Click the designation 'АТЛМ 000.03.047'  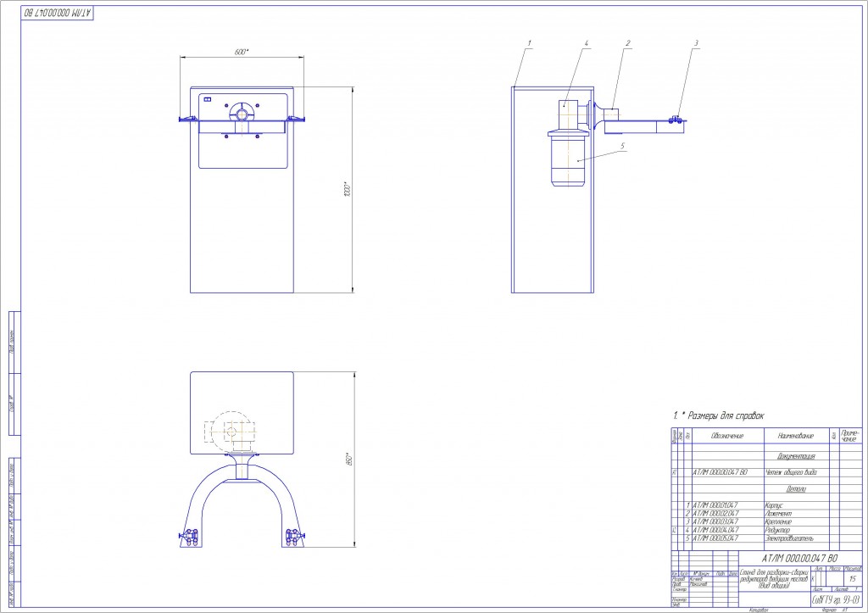coord(715,521)
